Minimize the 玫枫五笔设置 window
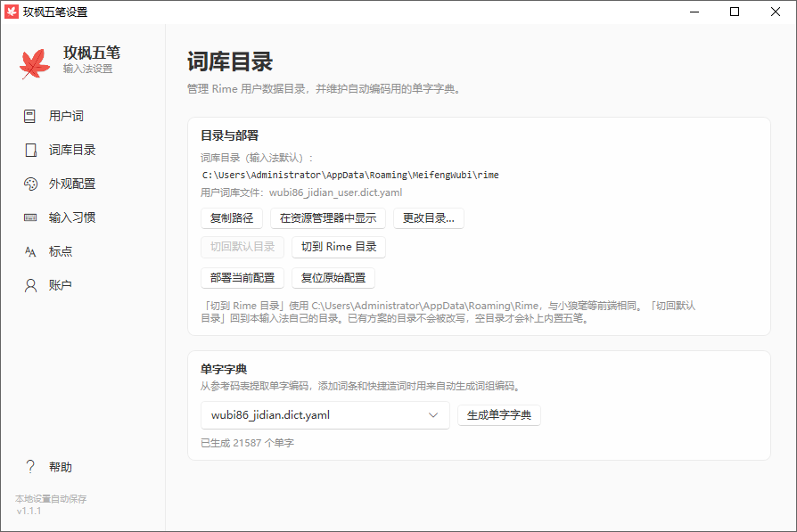Screen dimensions: 797x532 click(694, 12)
